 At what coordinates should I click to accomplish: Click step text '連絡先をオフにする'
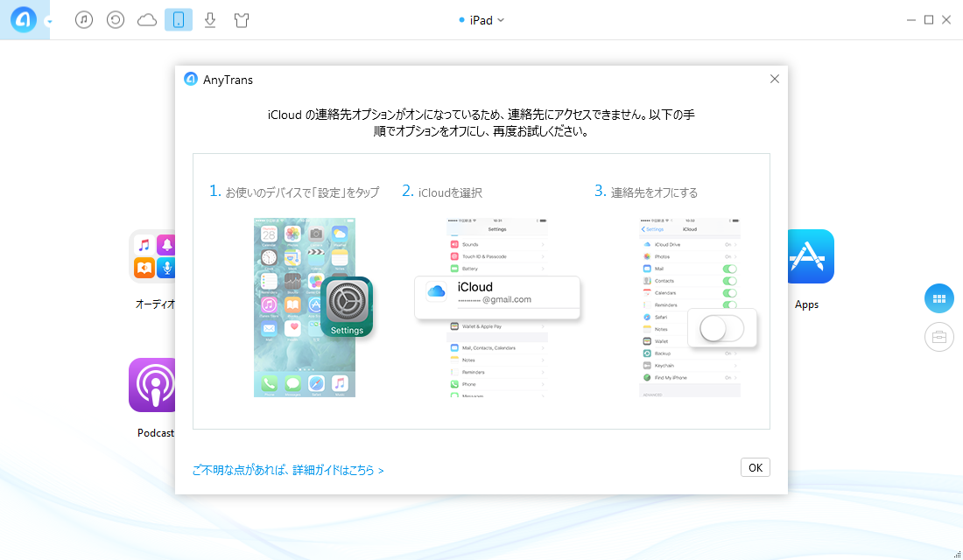(x=654, y=192)
